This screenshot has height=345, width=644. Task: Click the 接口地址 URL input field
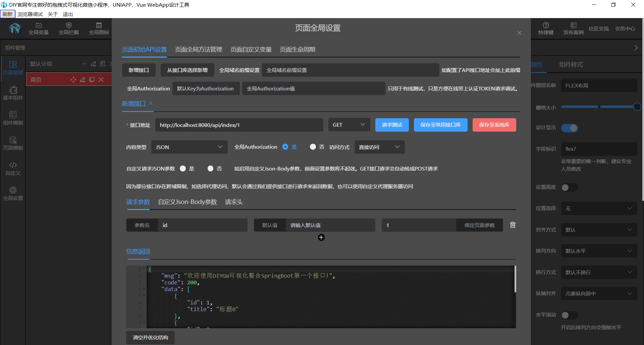tap(239, 125)
